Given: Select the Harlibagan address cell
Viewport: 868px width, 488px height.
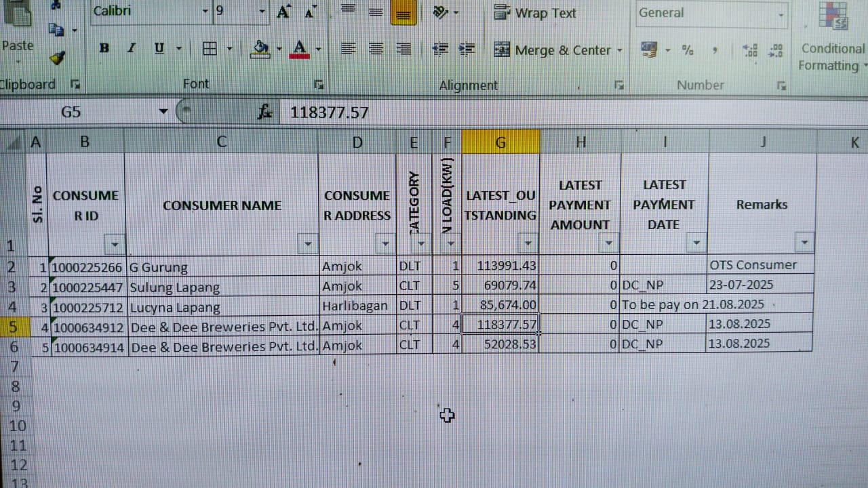Looking at the screenshot, I should 357,306.
